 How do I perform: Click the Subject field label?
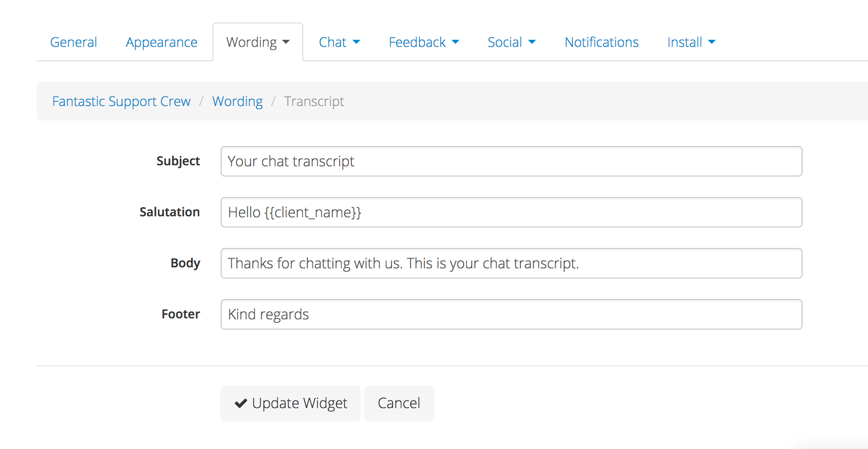tap(178, 161)
